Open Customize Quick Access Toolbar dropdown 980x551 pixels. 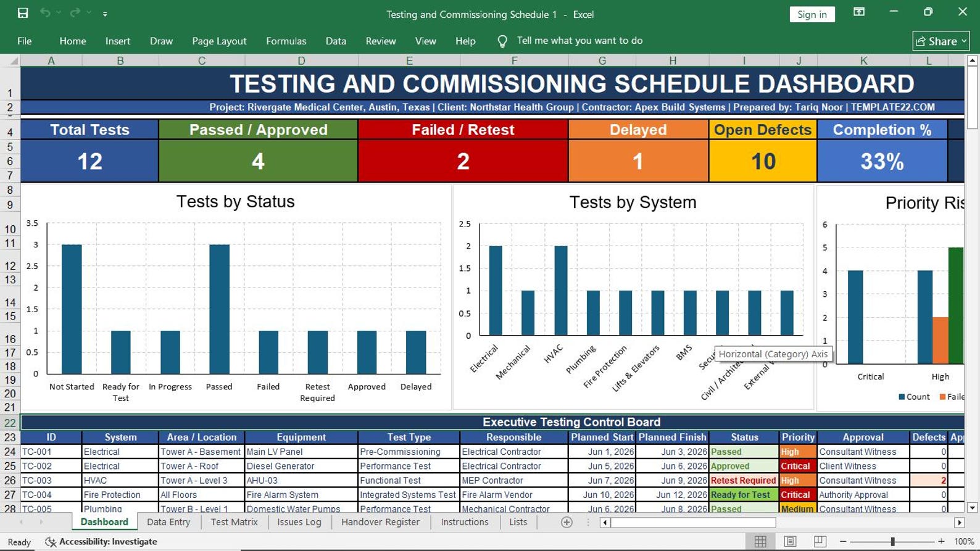point(105,14)
